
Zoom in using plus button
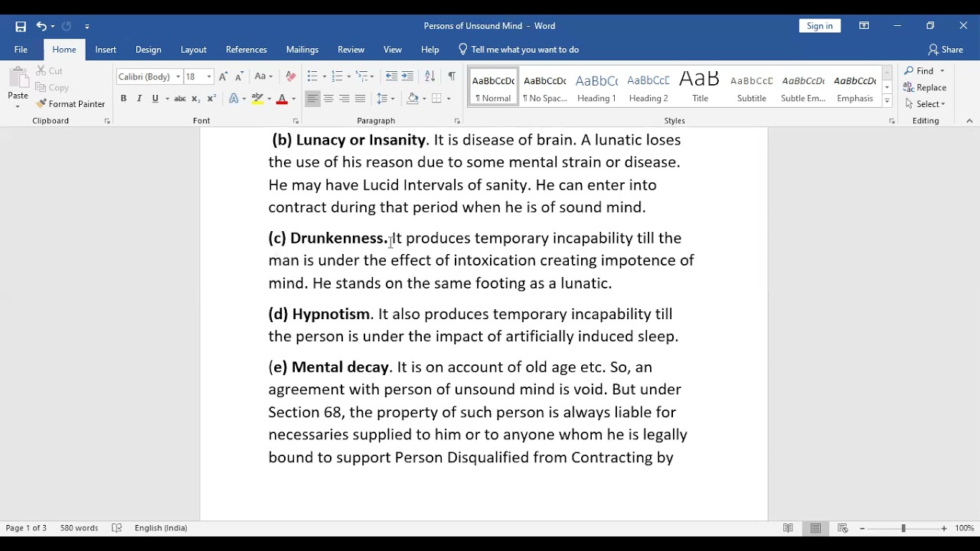944,528
